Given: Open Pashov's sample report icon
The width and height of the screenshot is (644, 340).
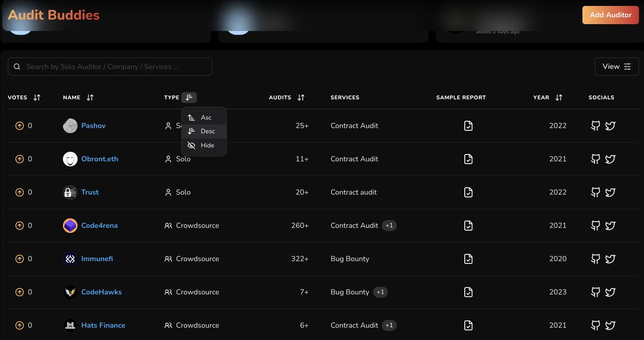Looking at the screenshot, I should [469, 126].
